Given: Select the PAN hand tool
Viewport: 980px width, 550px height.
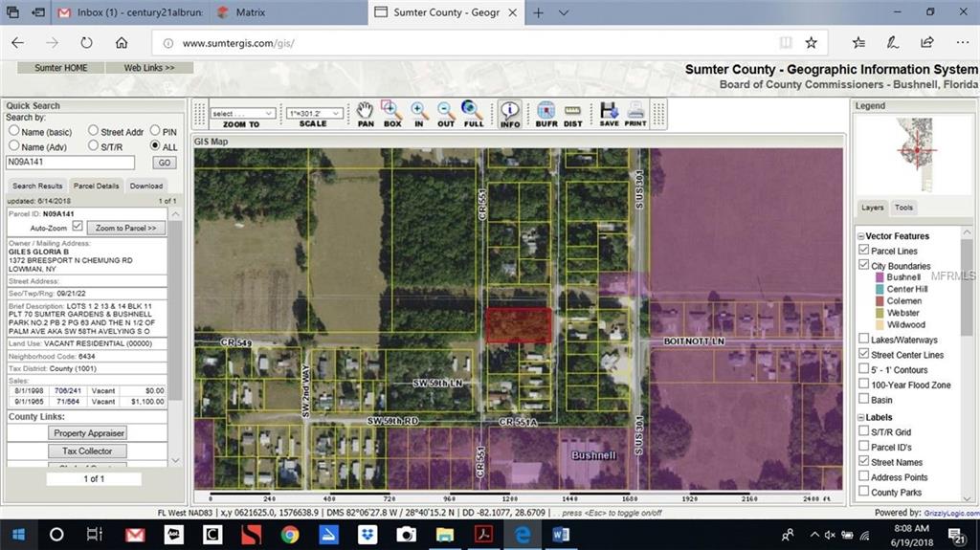Looking at the screenshot, I should coord(365,112).
